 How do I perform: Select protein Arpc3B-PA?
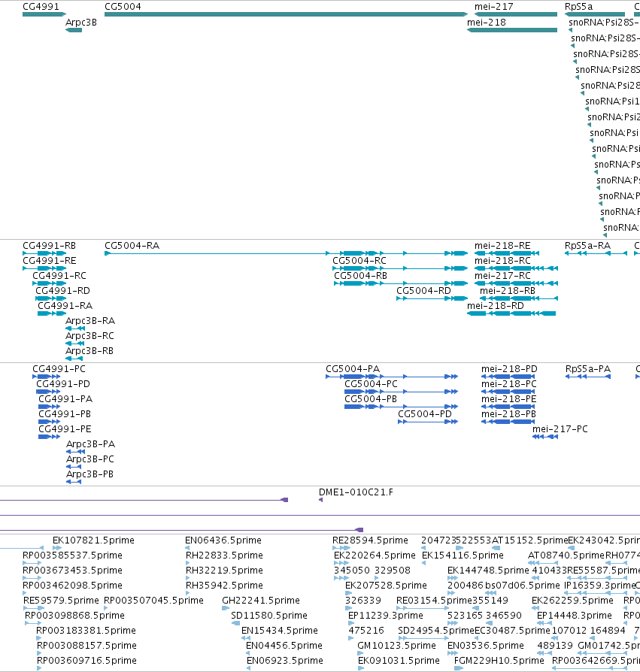(x=90, y=444)
